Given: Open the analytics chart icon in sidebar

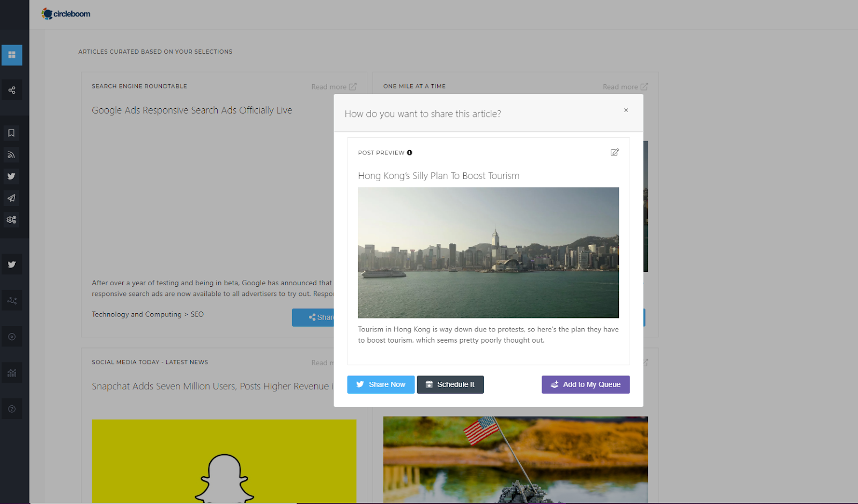Looking at the screenshot, I should tap(12, 373).
